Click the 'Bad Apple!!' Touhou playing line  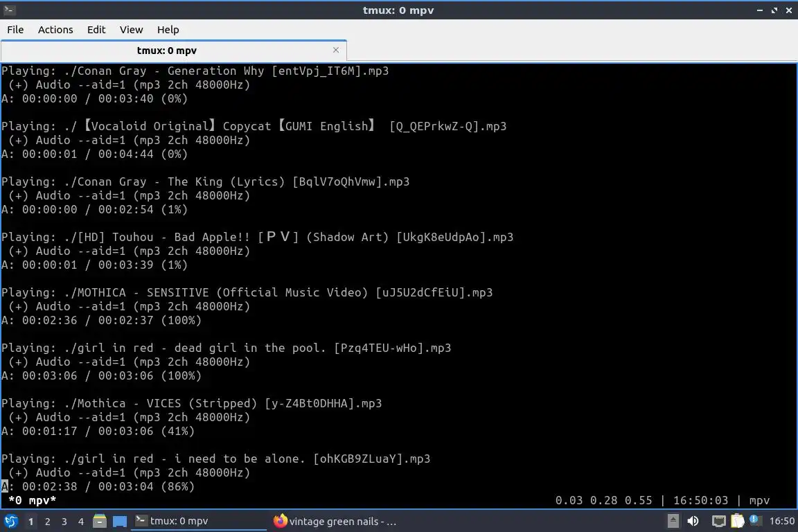click(x=258, y=237)
